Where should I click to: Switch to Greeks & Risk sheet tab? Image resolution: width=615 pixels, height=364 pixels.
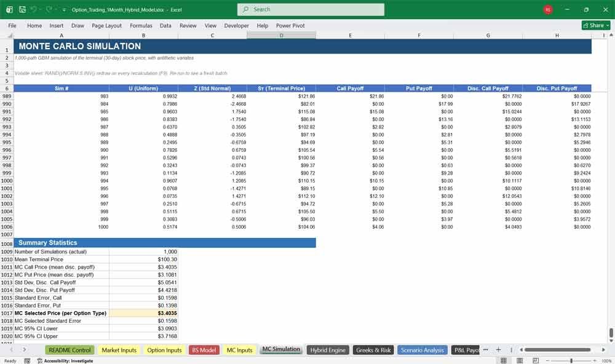pyautogui.click(x=373, y=350)
